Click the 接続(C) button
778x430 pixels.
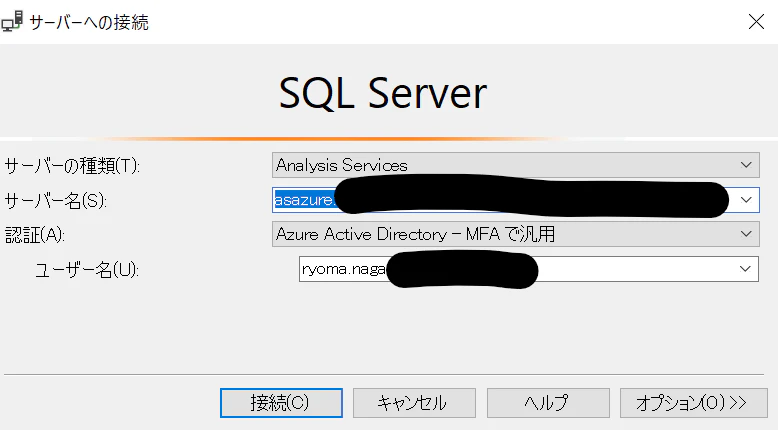[281, 403]
